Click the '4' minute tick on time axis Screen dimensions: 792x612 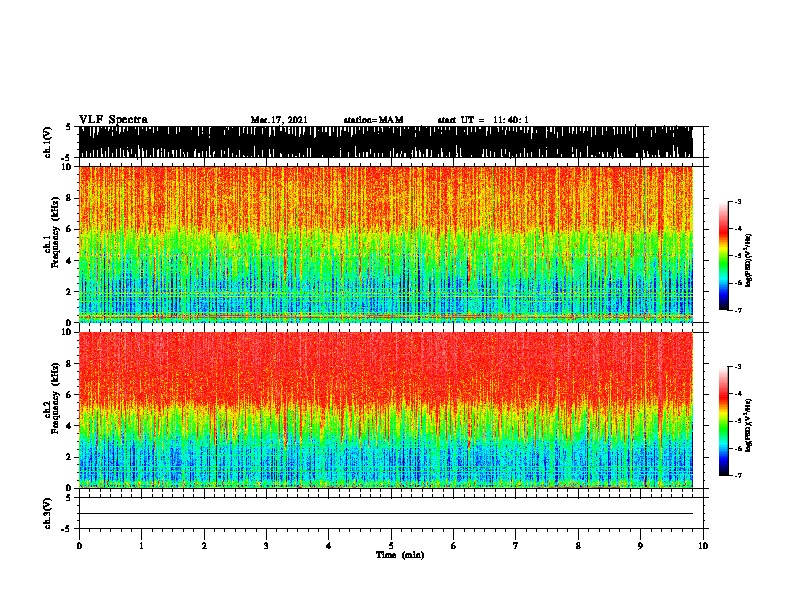pos(329,546)
